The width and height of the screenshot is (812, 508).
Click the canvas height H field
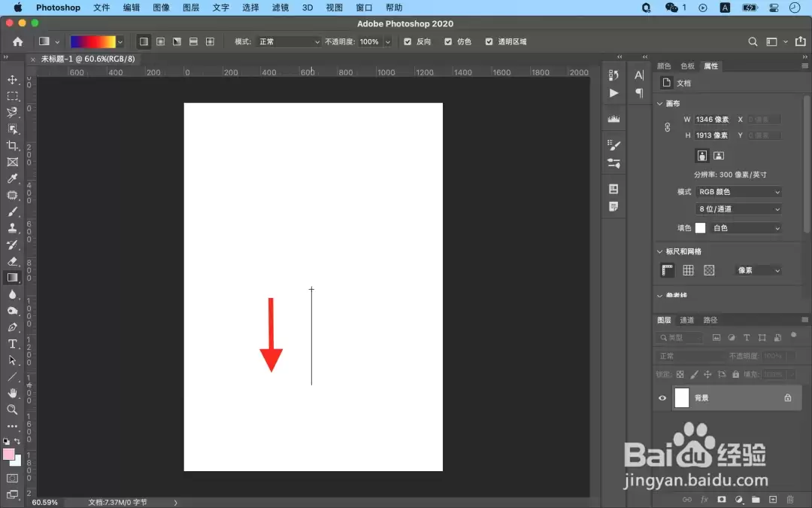(x=712, y=135)
